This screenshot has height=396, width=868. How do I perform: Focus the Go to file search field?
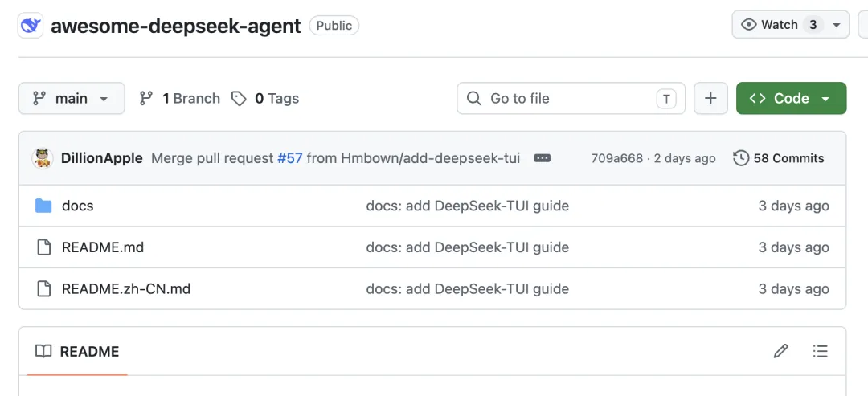pos(571,99)
